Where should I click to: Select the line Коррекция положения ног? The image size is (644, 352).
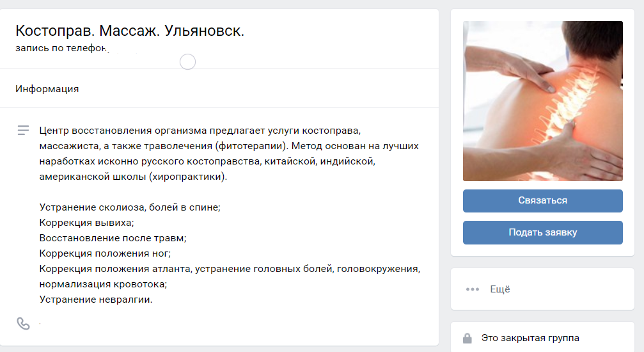pyautogui.click(x=105, y=253)
